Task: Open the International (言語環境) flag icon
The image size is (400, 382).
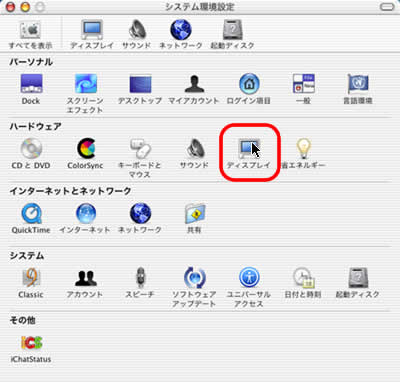Action: (x=358, y=83)
